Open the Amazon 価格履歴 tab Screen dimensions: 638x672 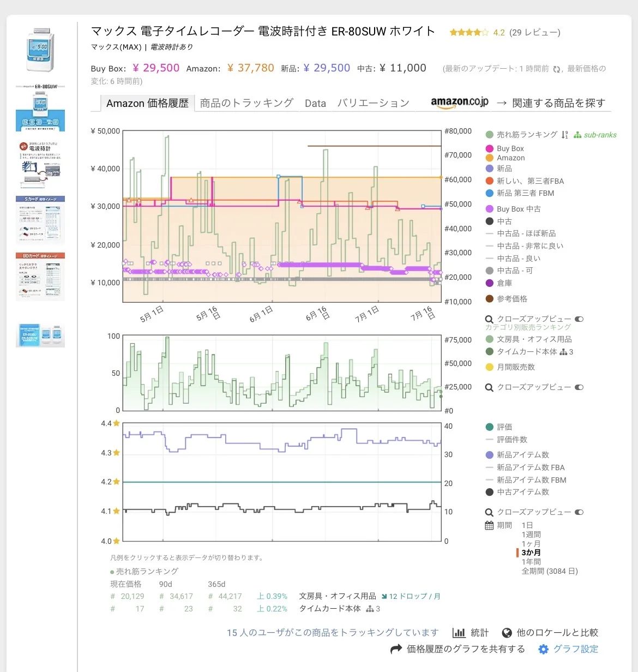[147, 103]
